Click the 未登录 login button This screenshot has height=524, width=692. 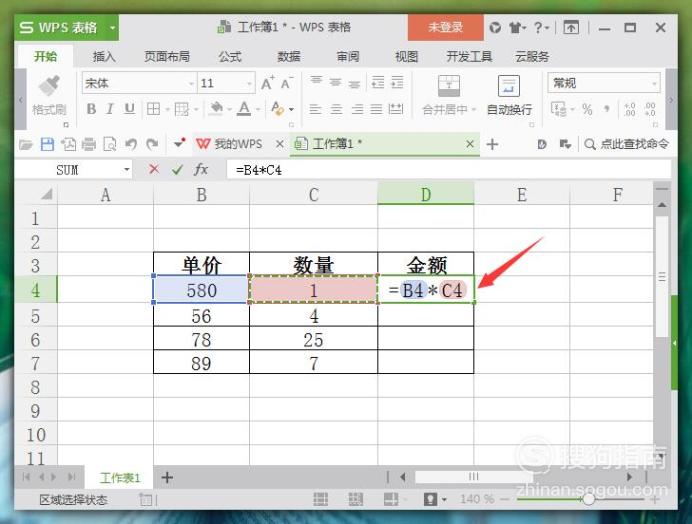pos(445,28)
